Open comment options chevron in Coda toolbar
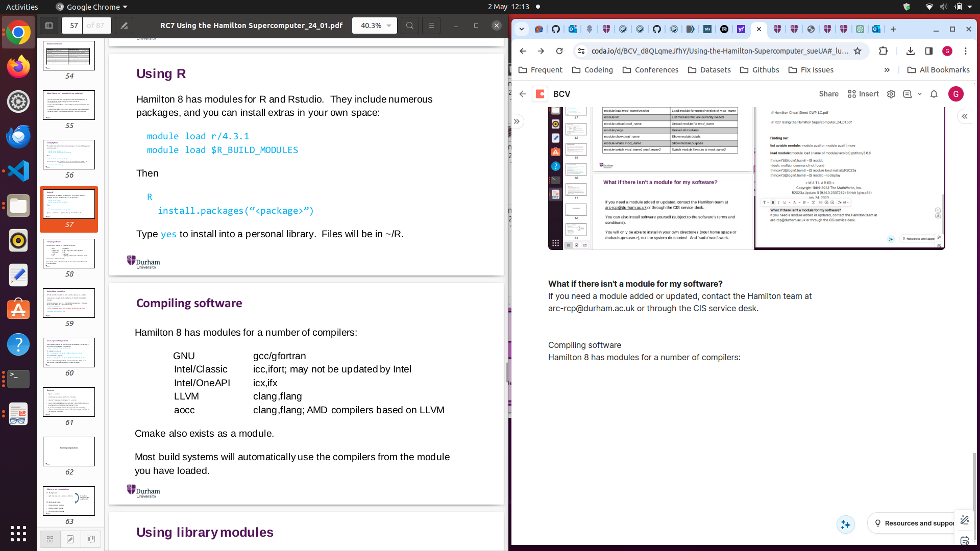 coord(920,94)
